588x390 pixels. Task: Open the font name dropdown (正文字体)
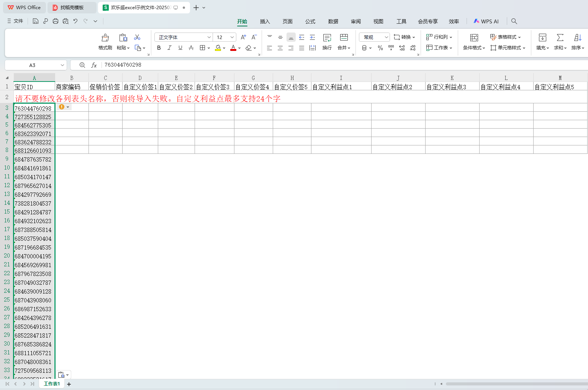[209, 37]
